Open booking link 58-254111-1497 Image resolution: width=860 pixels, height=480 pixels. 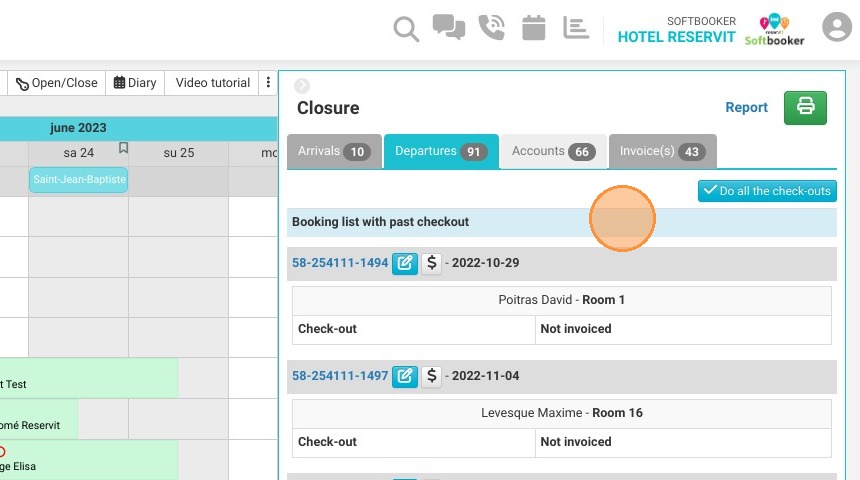340,376
